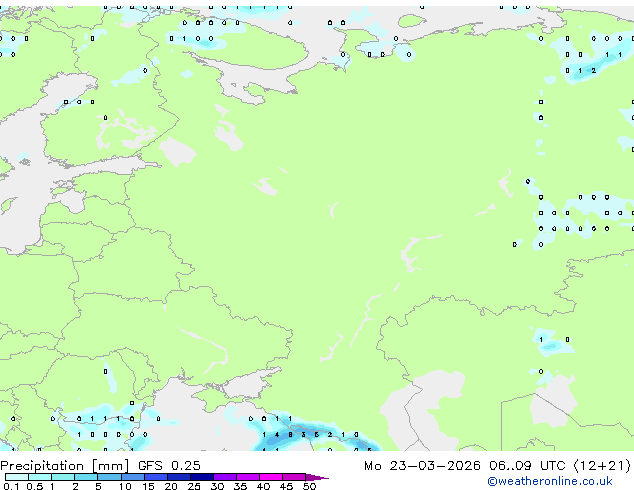The image size is (634, 490).
Task: Pick the 5–10 mm legend color swatch
Action: tap(110, 477)
